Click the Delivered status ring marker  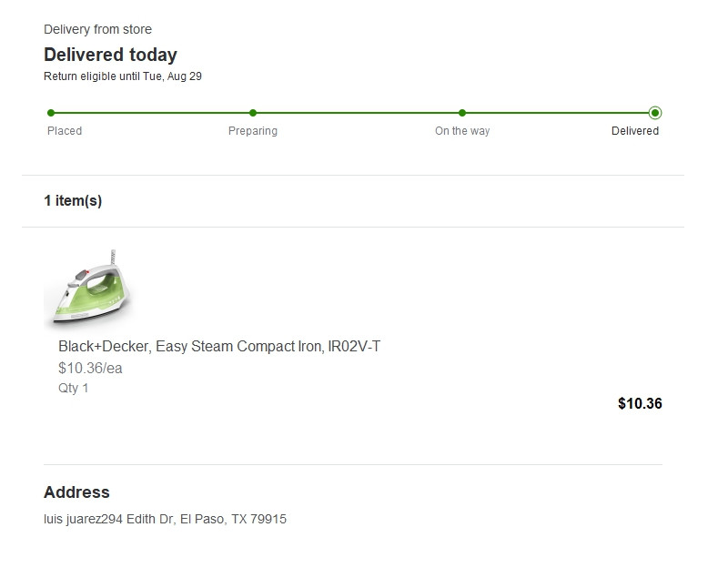655,113
